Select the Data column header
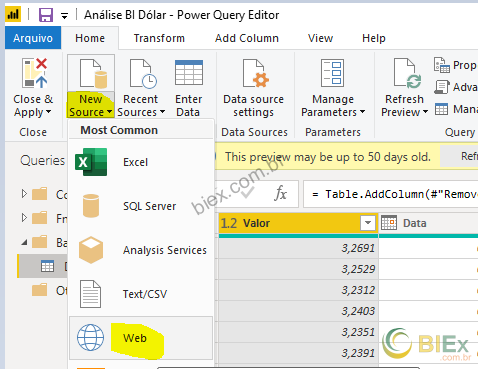 (x=428, y=223)
